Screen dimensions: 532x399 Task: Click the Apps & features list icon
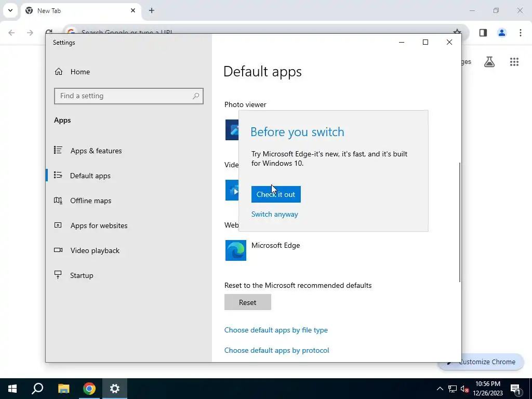tap(58, 150)
